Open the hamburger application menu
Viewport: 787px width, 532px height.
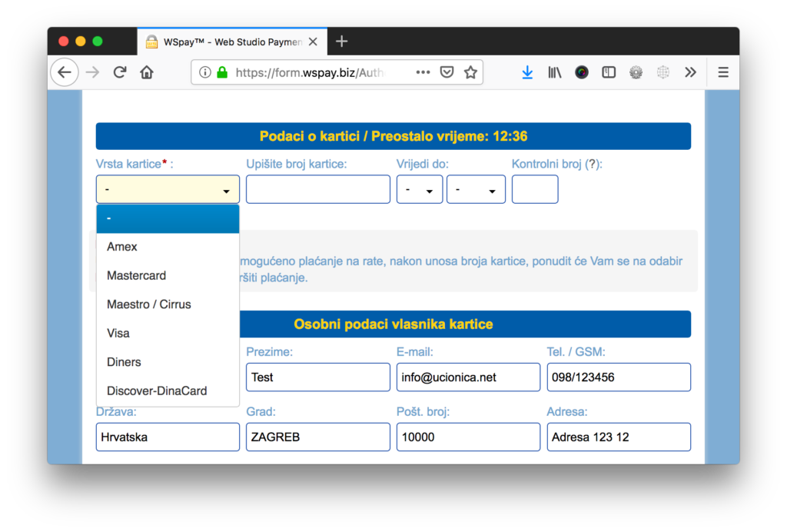(x=722, y=72)
